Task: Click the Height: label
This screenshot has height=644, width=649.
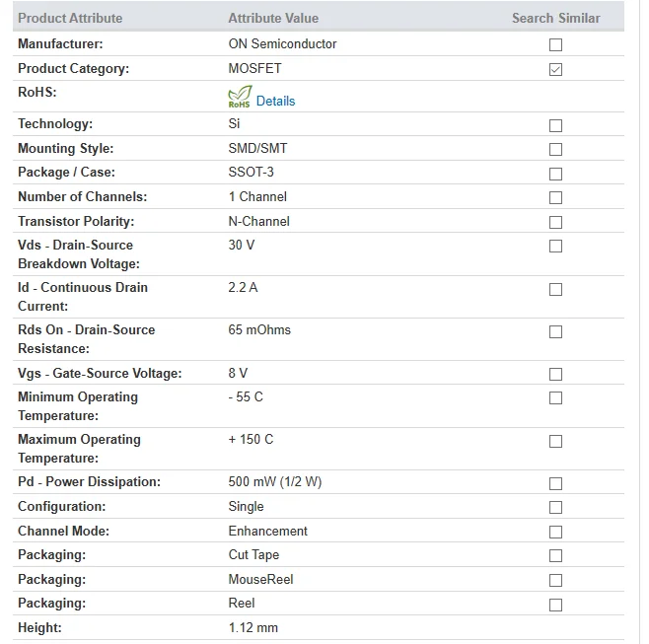Action: [39, 628]
